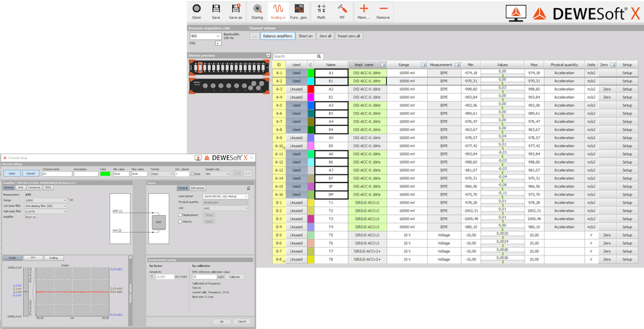Open the Hz unit small dropdown arrow
The image size is (644, 329).
coord(218,43)
